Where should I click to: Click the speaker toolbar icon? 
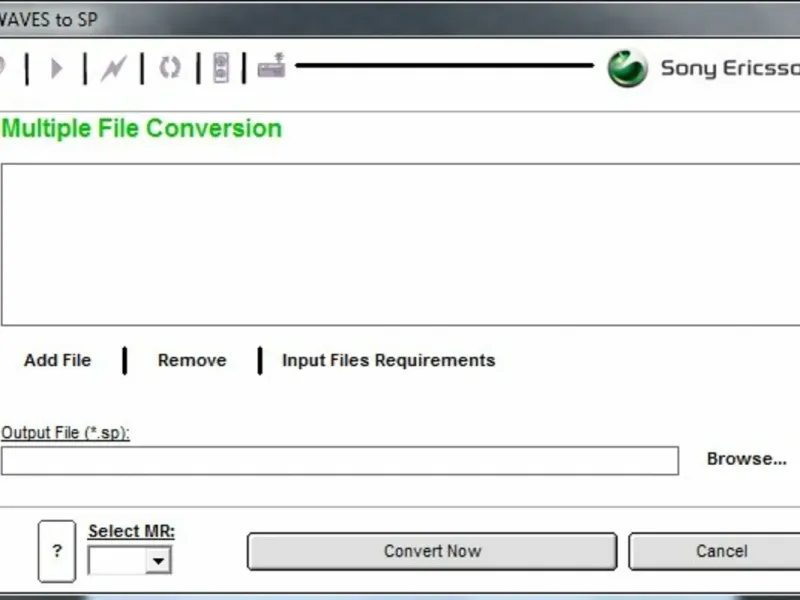click(x=221, y=67)
